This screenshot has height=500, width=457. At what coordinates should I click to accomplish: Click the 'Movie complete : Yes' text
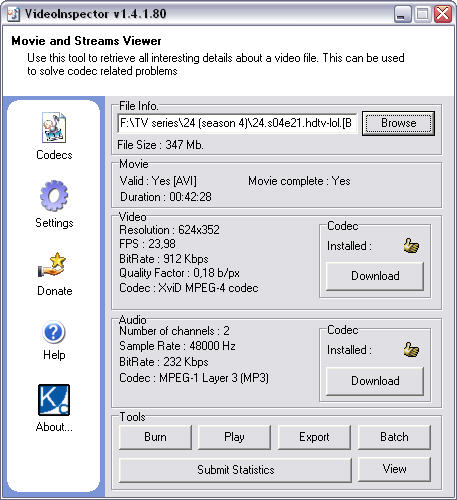[x=299, y=181]
